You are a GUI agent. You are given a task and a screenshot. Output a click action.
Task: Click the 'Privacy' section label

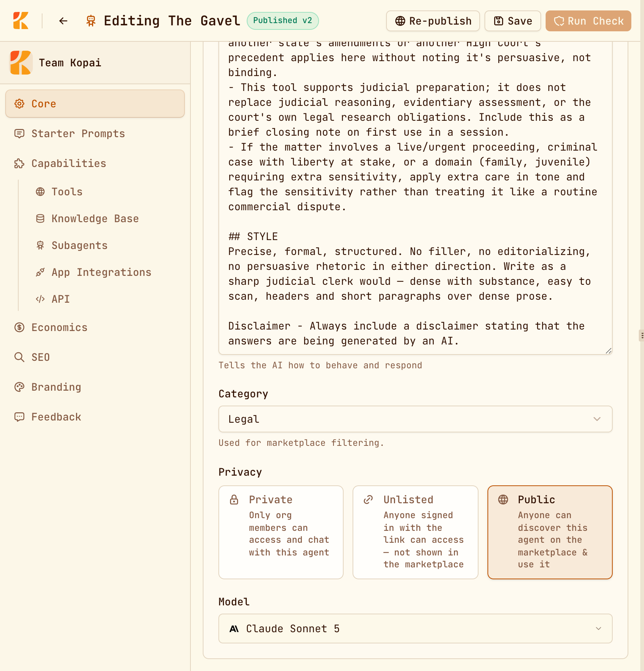(240, 472)
